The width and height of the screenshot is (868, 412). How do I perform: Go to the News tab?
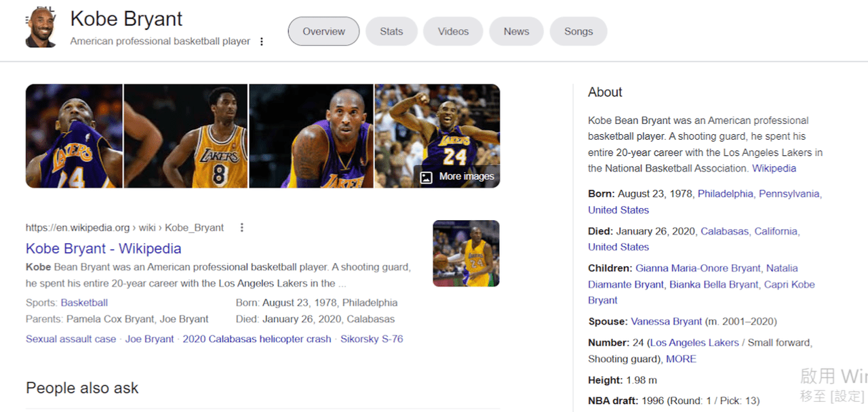pos(516,31)
